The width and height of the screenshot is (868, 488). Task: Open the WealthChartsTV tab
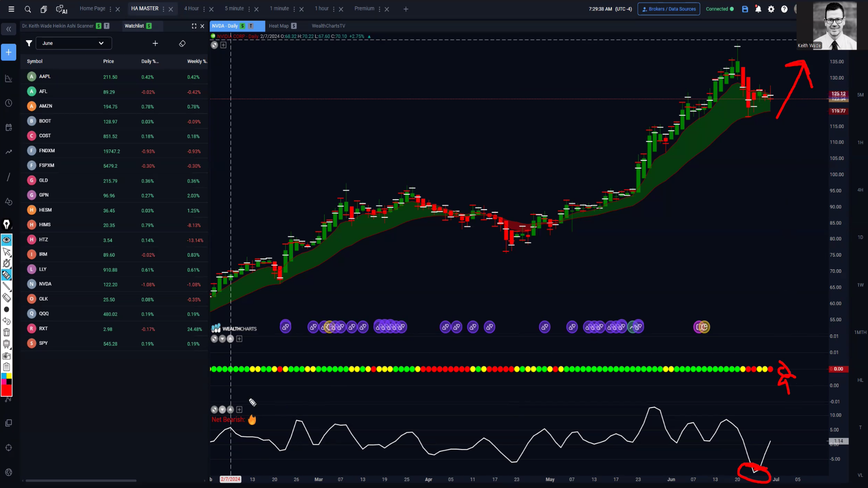[x=328, y=26]
